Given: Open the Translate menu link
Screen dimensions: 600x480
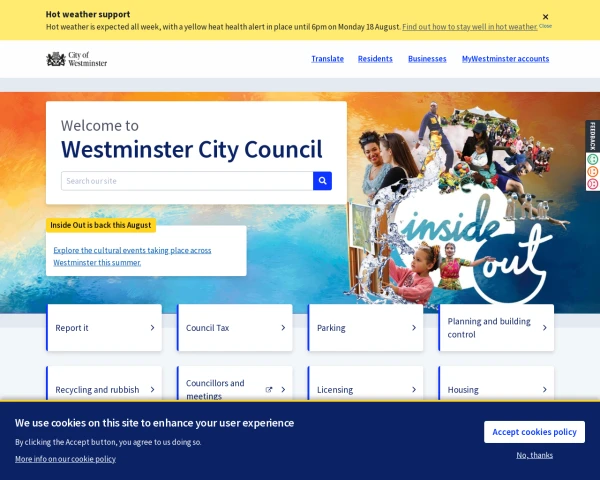Looking at the screenshot, I should coord(328,59).
